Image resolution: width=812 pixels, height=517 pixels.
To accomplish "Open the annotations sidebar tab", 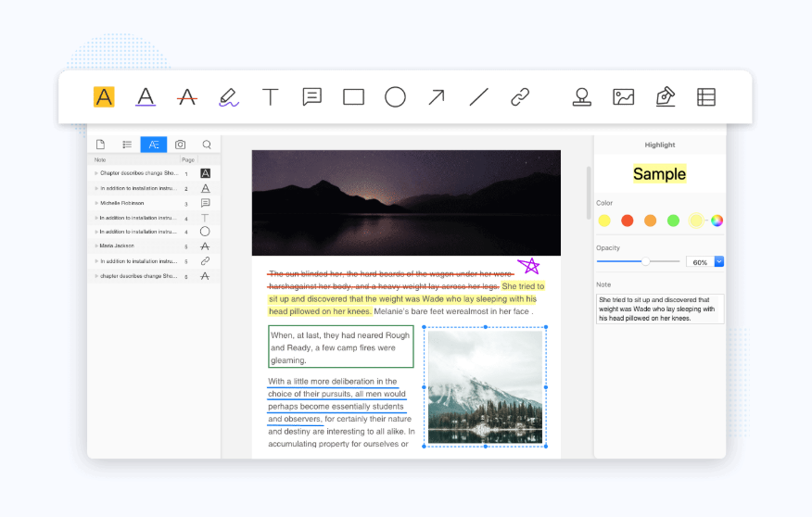I will 154,145.
